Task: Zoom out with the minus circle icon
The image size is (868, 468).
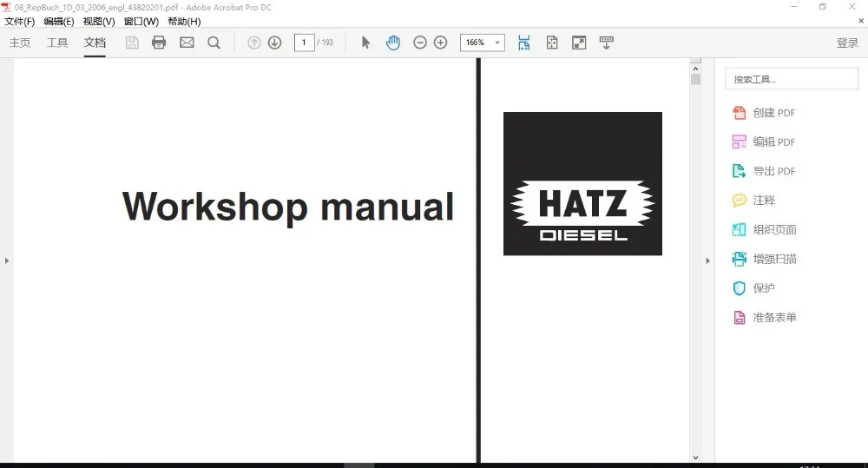Action: (420, 43)
